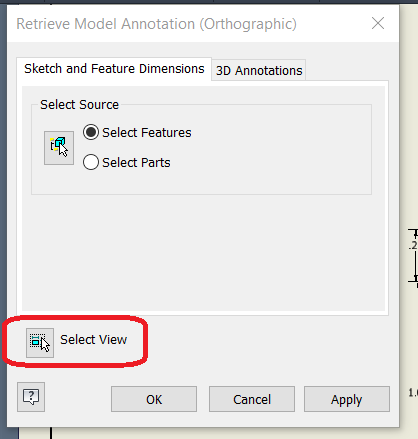The height and width of the screenshot is (439, 418).
Task: Click the Apply button
Action: pyautogui.click(x=347, y=399)
